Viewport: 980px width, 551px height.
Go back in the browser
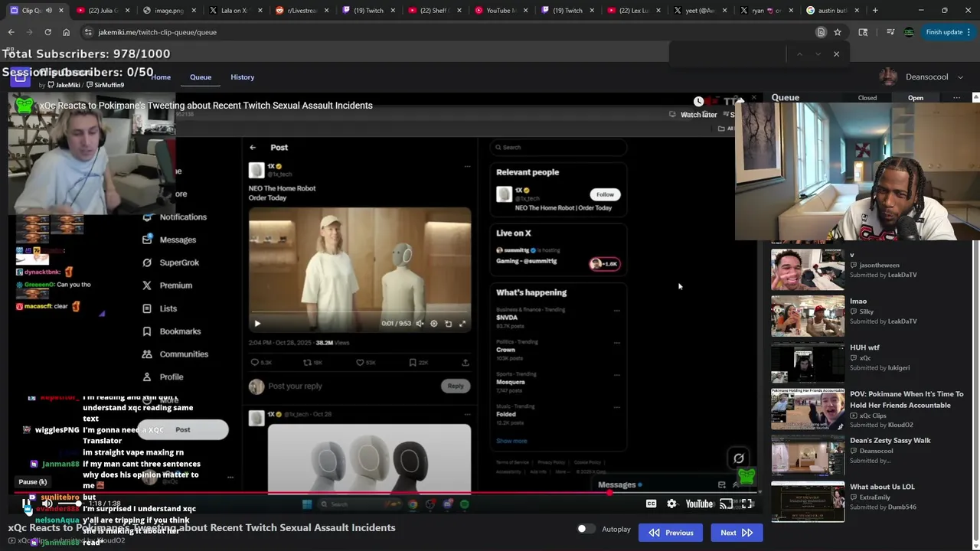(11, 32)
